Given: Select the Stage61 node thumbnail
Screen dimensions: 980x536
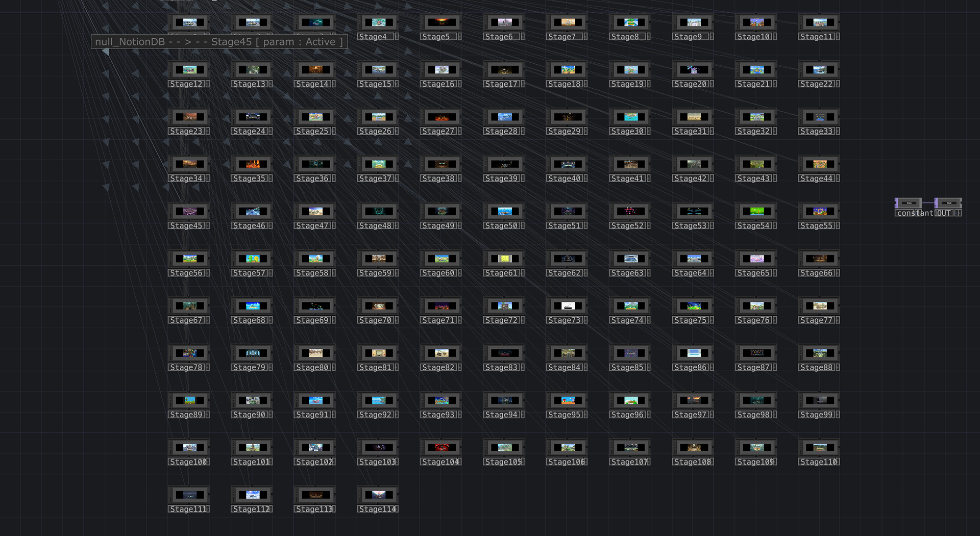Looking at the screenshot, I should (x=504, y=259).
